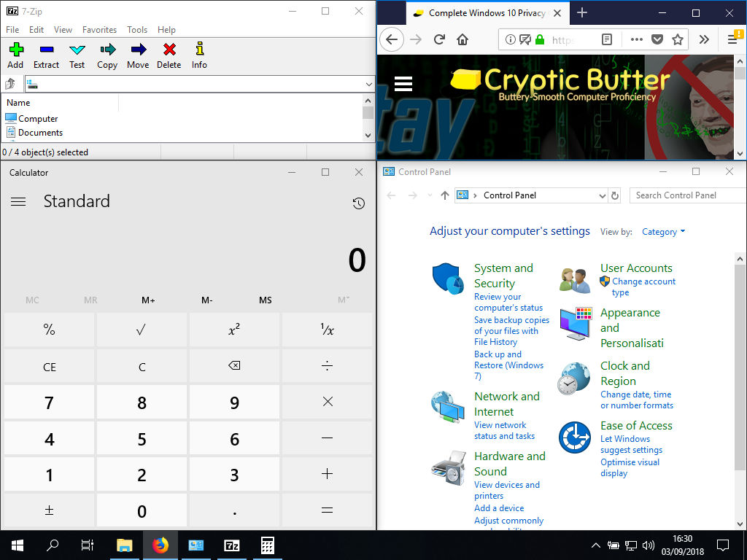Refresh the Control Panel window

[615, 195]
